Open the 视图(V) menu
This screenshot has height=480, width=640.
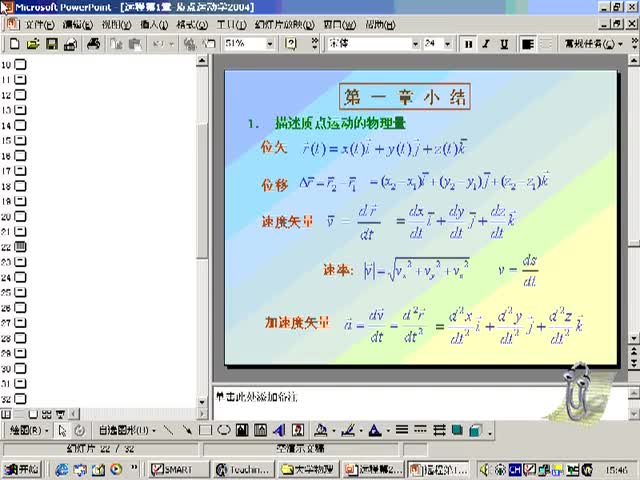(x=116, y=25)
